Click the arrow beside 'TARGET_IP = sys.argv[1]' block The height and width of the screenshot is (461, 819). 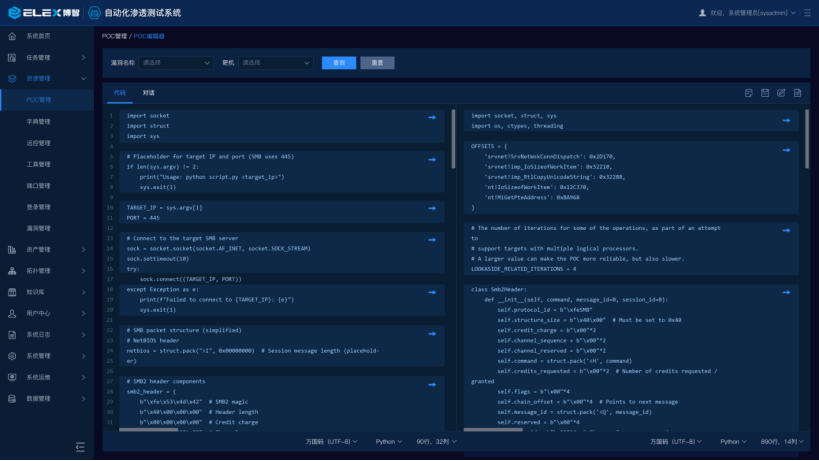pyautogui.click(x=432, y=208)
